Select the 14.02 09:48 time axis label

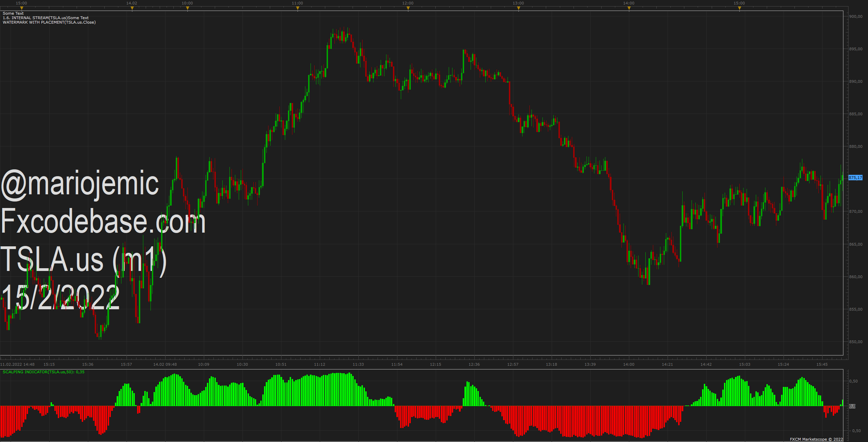click(x=165, y=364)
